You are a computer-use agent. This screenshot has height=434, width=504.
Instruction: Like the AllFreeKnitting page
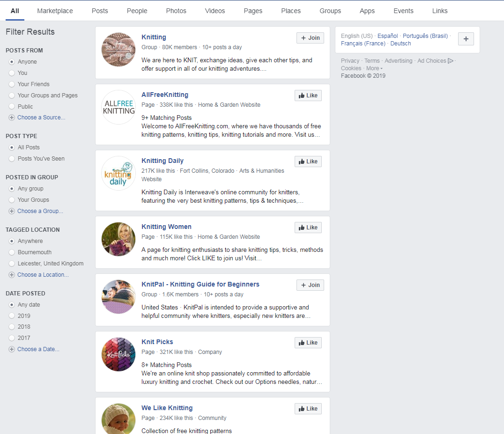coord(308,96)
